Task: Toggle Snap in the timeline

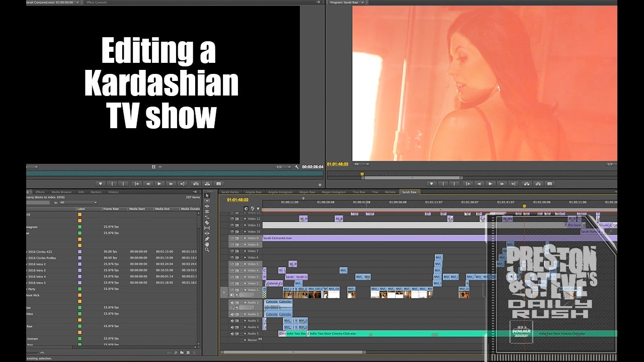Action: click(x=246, y=208)
